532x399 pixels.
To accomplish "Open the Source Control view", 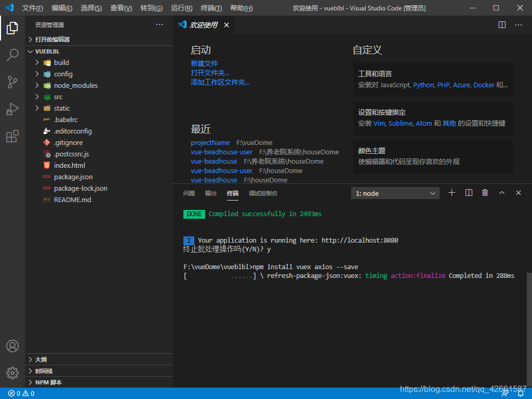I will (x=12, y=82).
